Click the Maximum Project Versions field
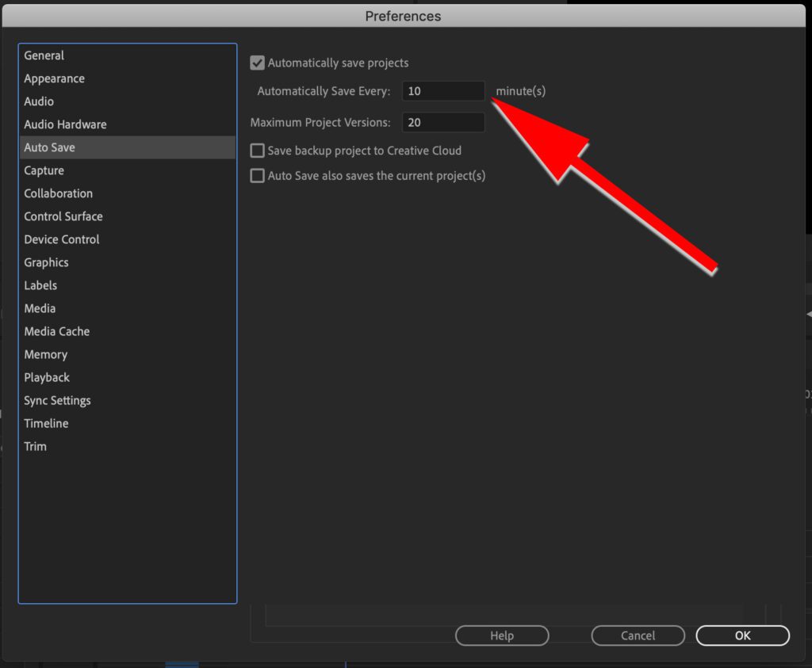Image resolution: width=812 pixels, height=668 pixels. [443, 123]
